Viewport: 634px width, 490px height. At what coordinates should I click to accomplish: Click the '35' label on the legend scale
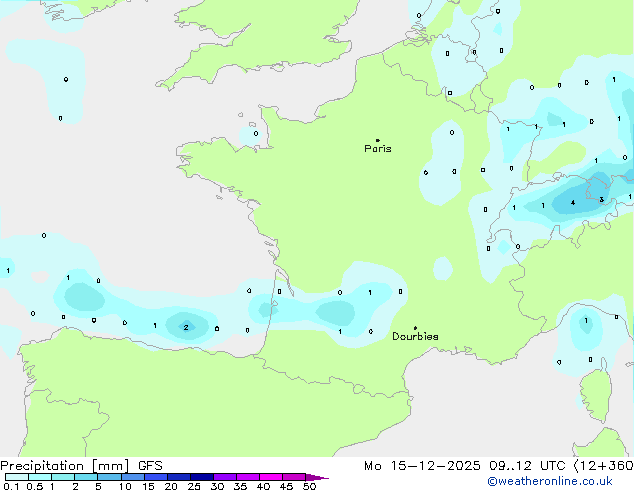[240, 486]
